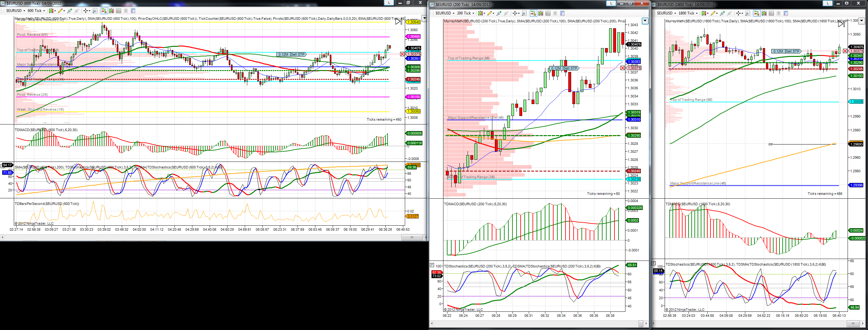The width and height of the screenshot is (868, 330).
Task: Open chart Properties icon in 600 Tick toolbar
Action: coord(133,11)
